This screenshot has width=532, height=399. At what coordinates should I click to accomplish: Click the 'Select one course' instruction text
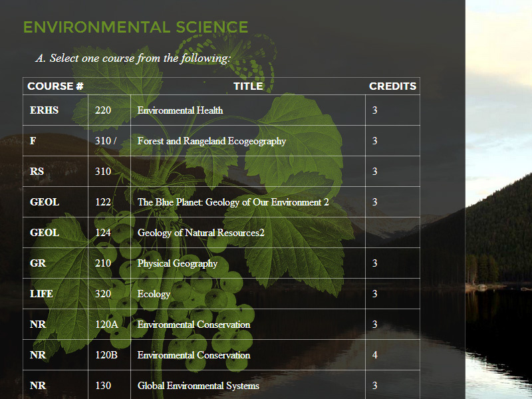133,59
